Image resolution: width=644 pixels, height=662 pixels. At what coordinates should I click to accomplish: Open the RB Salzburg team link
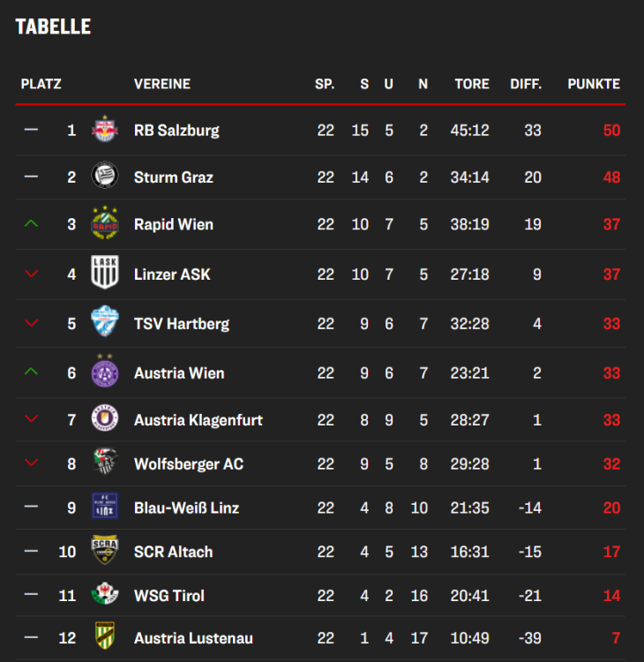click(176, 130)
